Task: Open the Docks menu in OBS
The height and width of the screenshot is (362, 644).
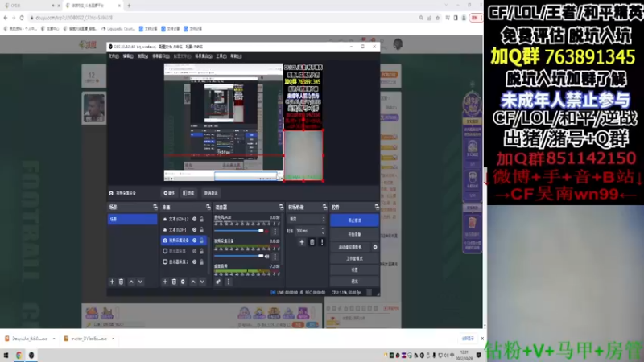Action: [x=160, y=56]
